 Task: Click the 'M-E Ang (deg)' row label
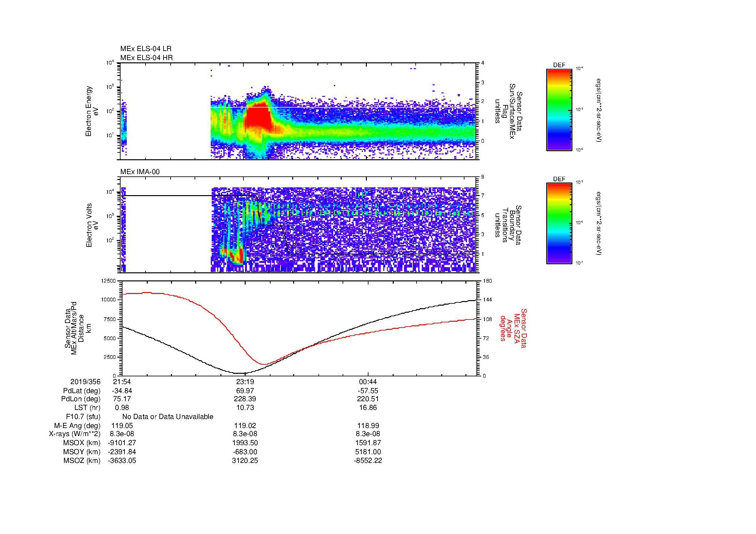[77, 425]
